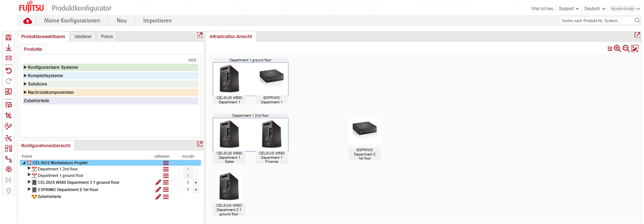Open actions menu for Department 1 ground floor
This screenshot has height=224, width=644.
click(x=166, y=176)
